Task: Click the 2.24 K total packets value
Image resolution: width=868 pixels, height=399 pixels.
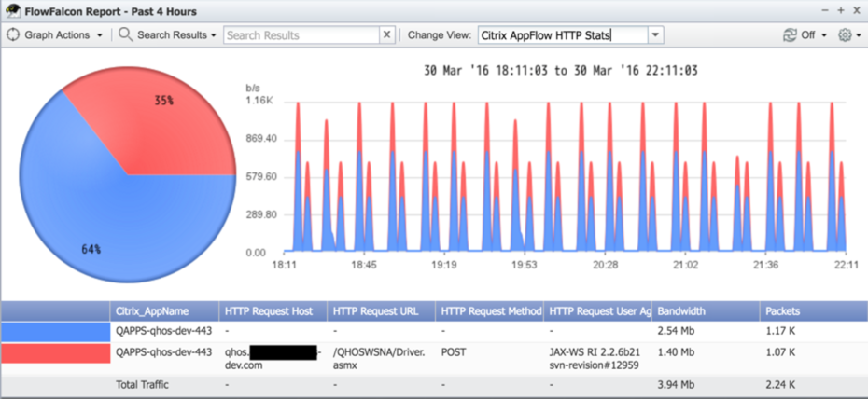Action: (x=780, y=385)
